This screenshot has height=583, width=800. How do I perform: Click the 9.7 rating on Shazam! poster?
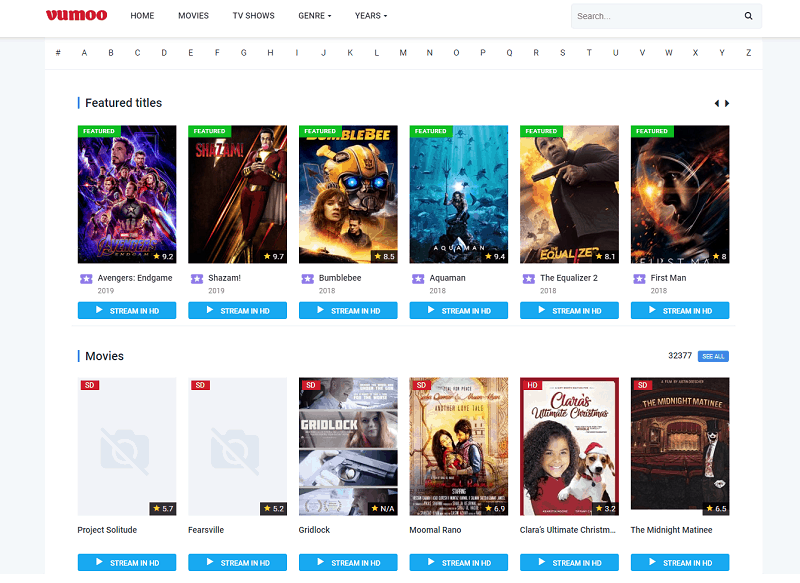point(274,256)
